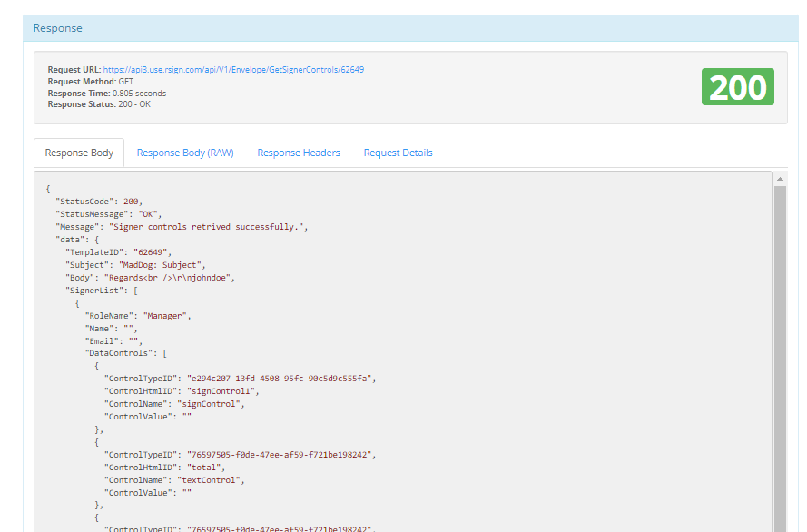Switch to the Response Body (RAW) tab
The image size is (807, 532).
184,152
